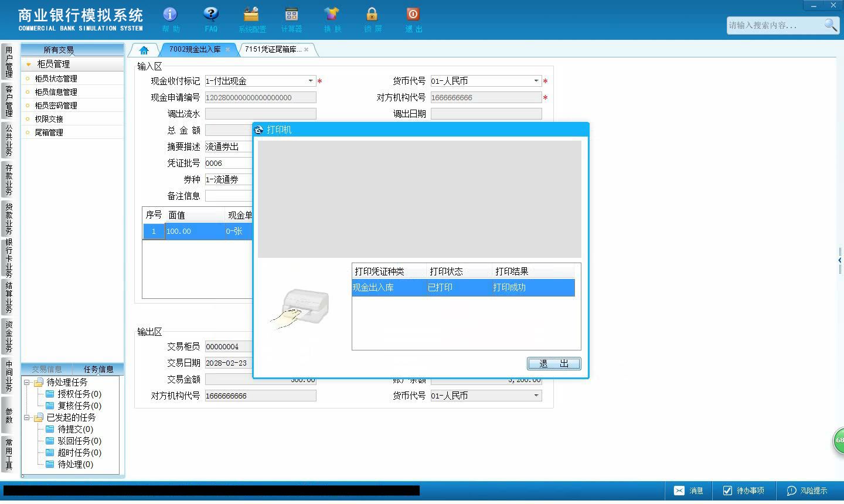Close the 7002现金出入库 tab
This screenshot has height=504, width=844.
227,50
